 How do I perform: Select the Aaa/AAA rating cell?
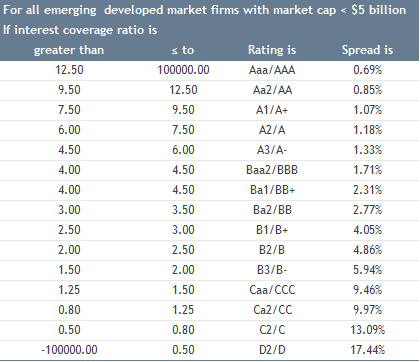272,70
